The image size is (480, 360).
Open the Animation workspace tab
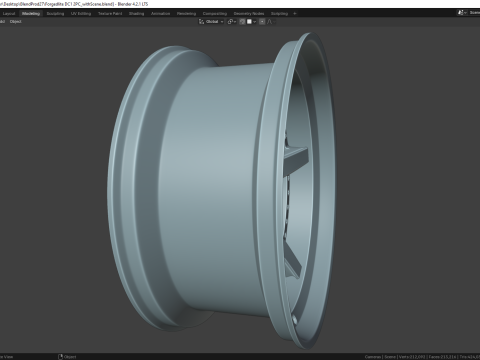[161, 14]
